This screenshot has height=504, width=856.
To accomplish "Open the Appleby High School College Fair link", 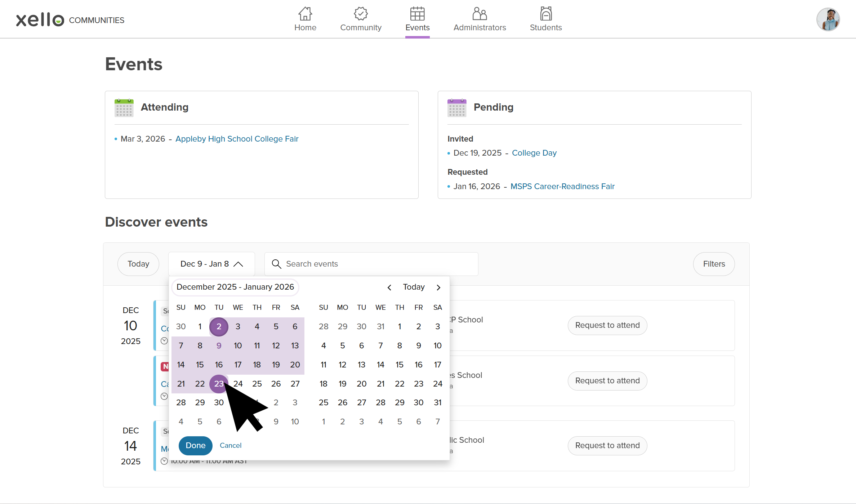I will [x=237, y=139].
